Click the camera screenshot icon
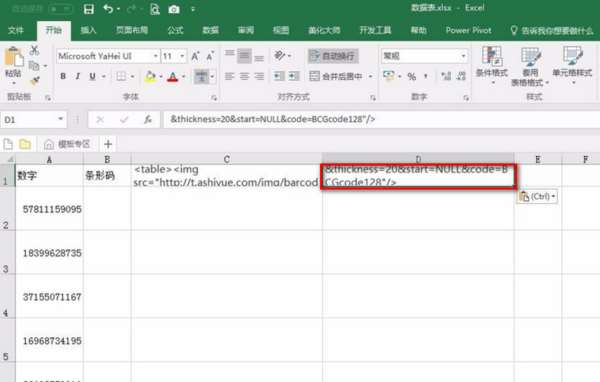 (x=174, y=9)
